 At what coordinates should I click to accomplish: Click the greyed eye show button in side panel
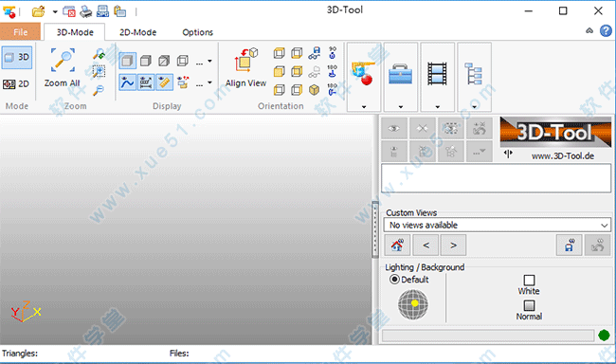[394, 128]
